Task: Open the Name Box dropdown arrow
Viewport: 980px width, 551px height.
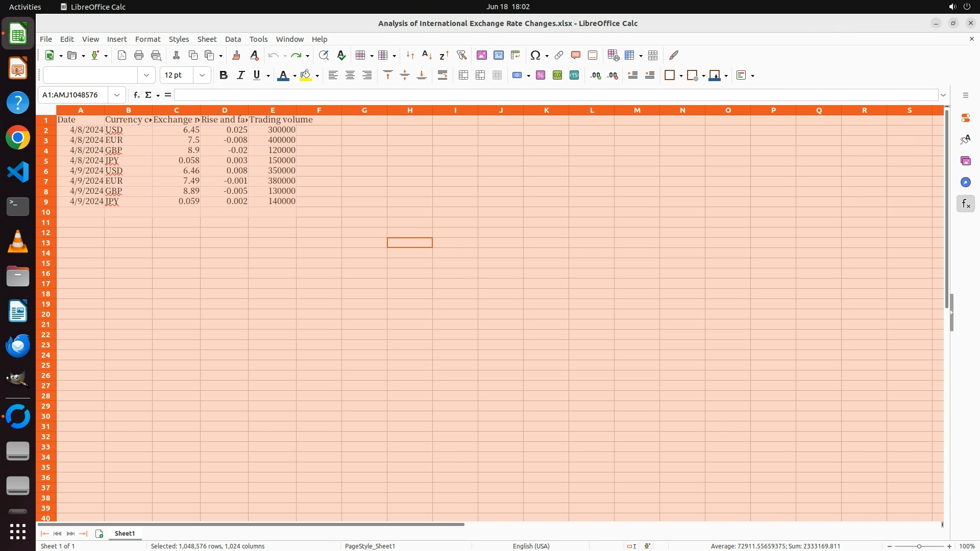Action: point(117,95)
